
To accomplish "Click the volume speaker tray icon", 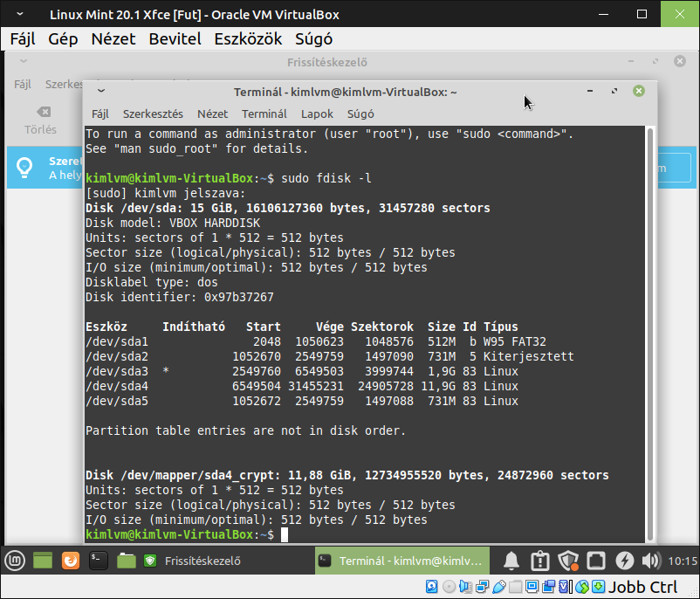I will (651, 561).
